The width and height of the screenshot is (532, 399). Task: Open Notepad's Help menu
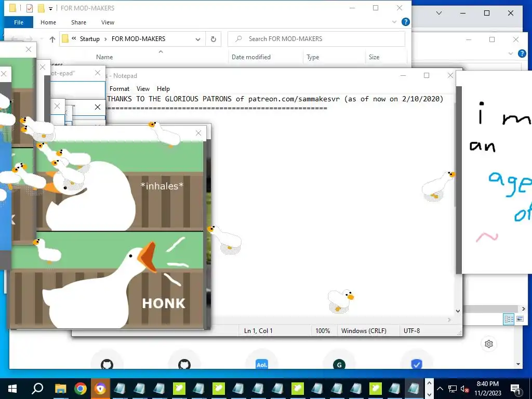pos(163,88)
